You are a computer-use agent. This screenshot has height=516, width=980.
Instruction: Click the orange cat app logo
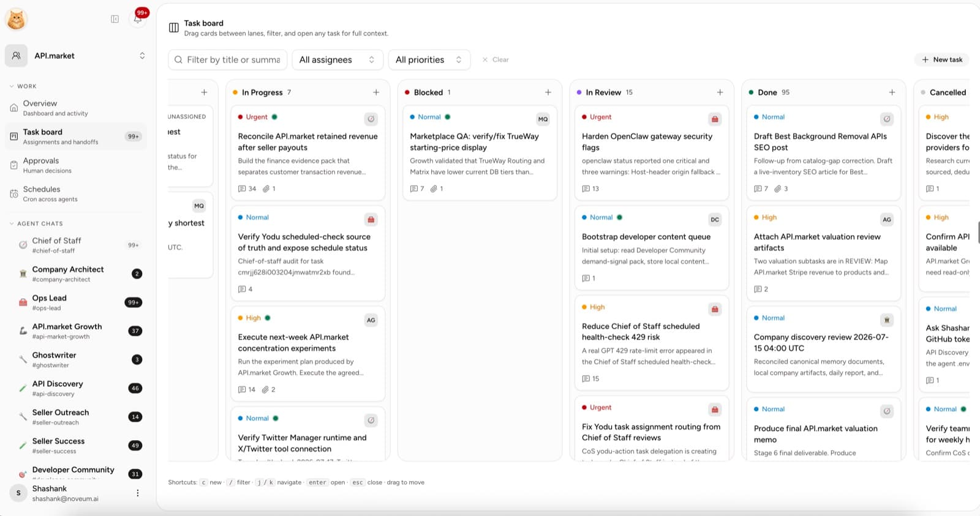click(16, 20)
